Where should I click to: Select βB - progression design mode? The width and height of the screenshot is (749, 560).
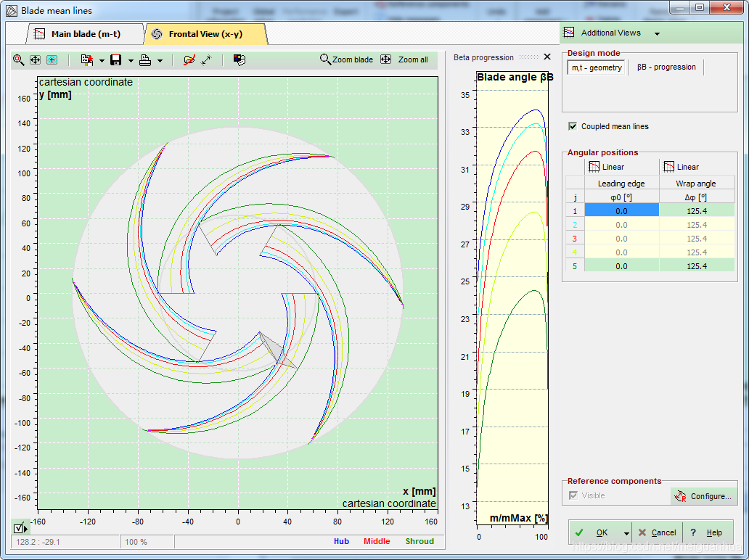tap(666, 67)
